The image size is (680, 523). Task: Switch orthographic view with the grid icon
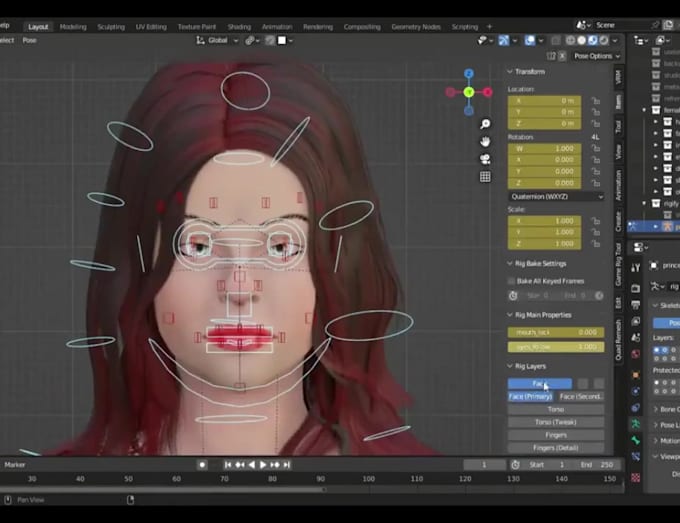click(485, 177)
